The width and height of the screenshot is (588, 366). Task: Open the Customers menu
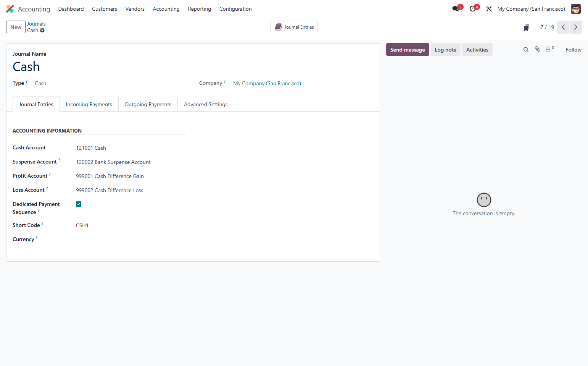coord(105,9)
